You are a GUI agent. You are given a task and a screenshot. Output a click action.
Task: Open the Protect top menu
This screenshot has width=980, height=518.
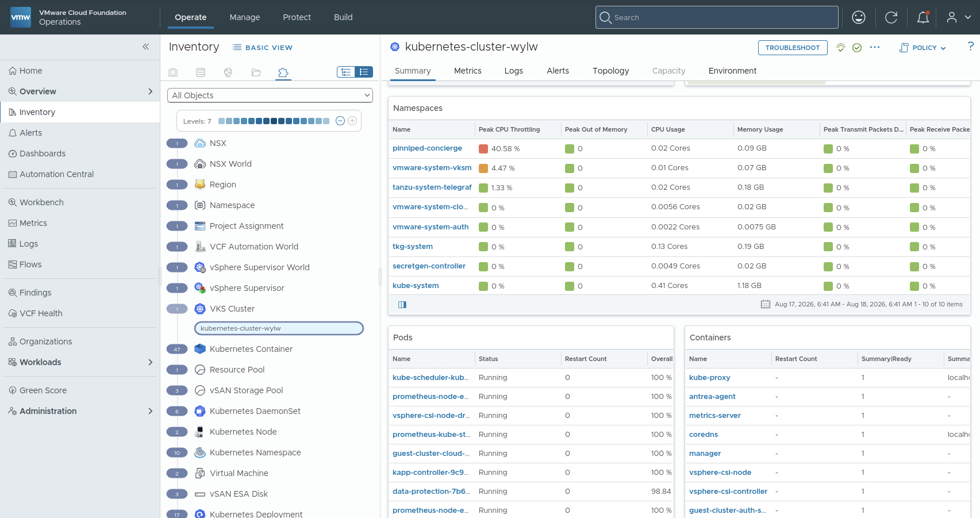pyautogui.click(x=297, y=17)
